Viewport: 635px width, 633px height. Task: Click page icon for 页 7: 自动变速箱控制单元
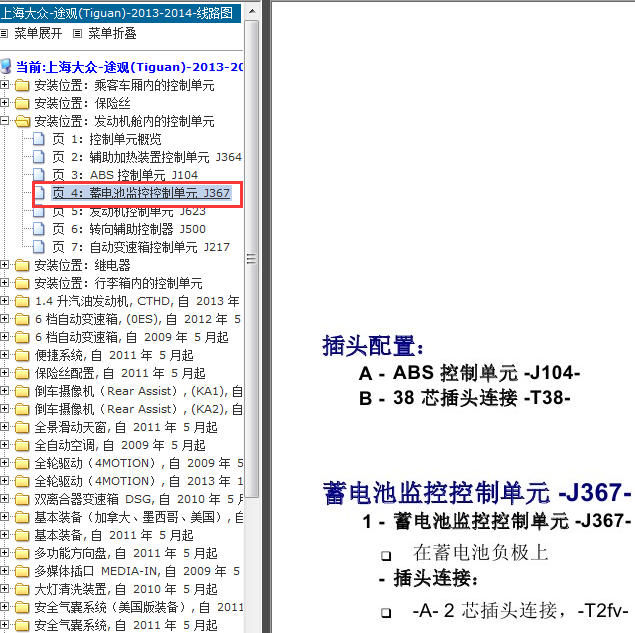pos(38,247)
